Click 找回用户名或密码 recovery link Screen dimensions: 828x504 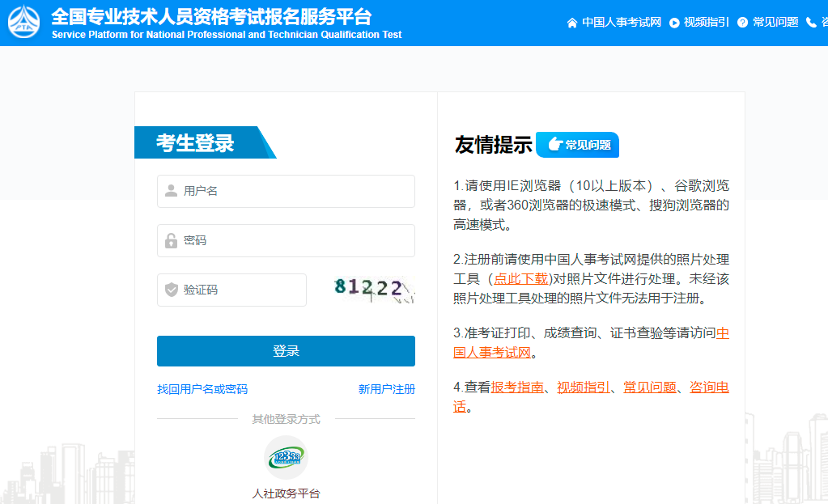(x=202, y=389)
